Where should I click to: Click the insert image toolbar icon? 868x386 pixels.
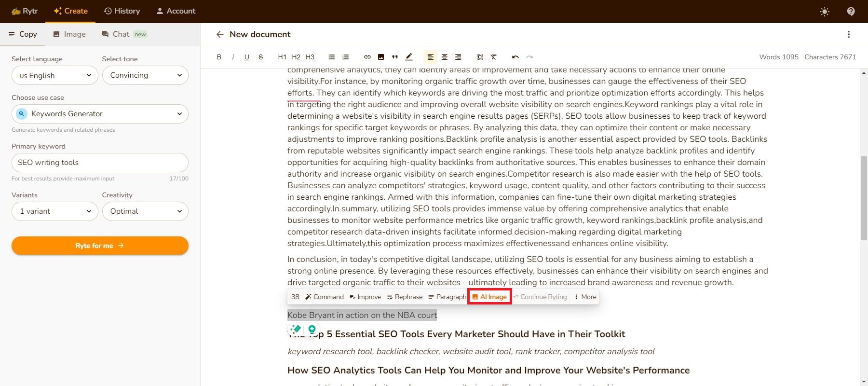point(381,57)
